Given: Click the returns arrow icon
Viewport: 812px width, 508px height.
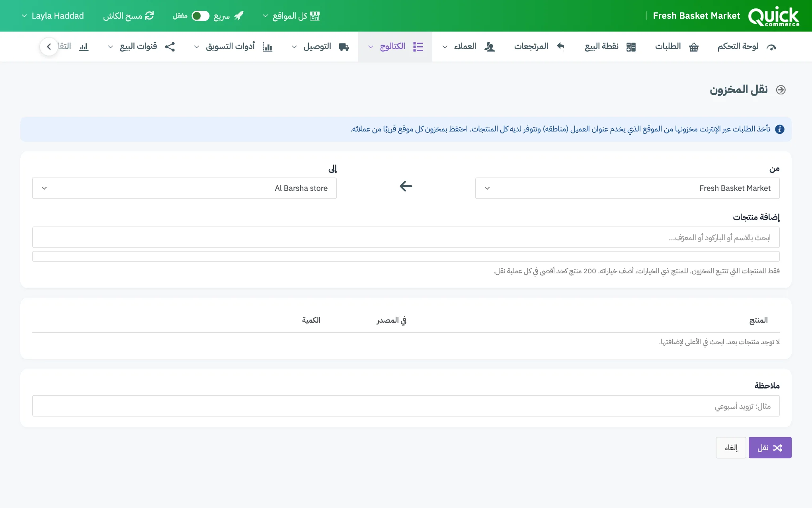Looking at the screenshot, I should pos(560,46).
